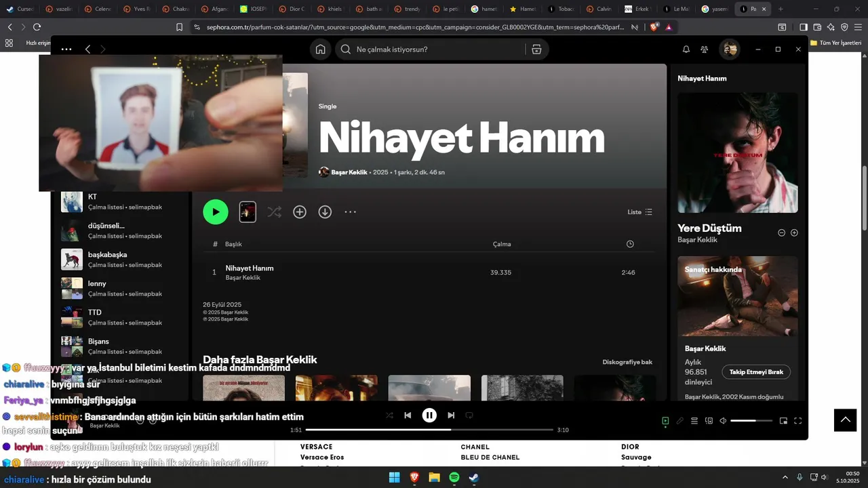This screenshot has width=868, height=488.
Task: Open Spotify profile avatar menu
Action: [730, 49]
